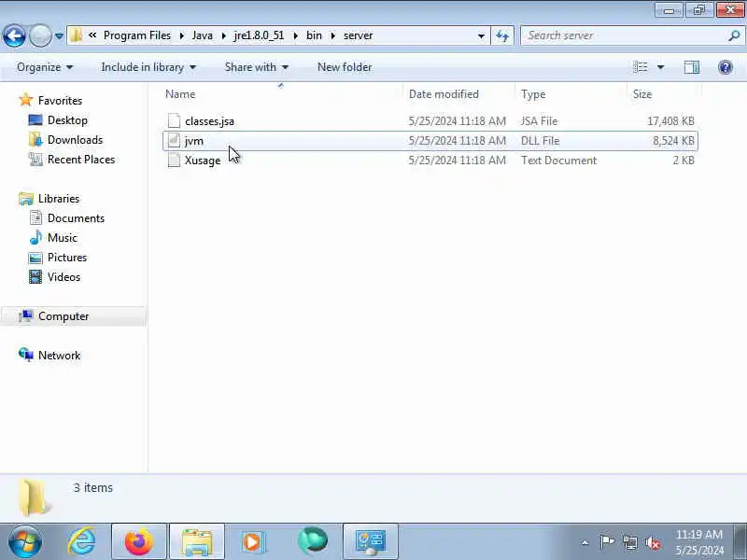Open the Videos library
This screenshot has width=747, height=560.
(x=63, y=276)
